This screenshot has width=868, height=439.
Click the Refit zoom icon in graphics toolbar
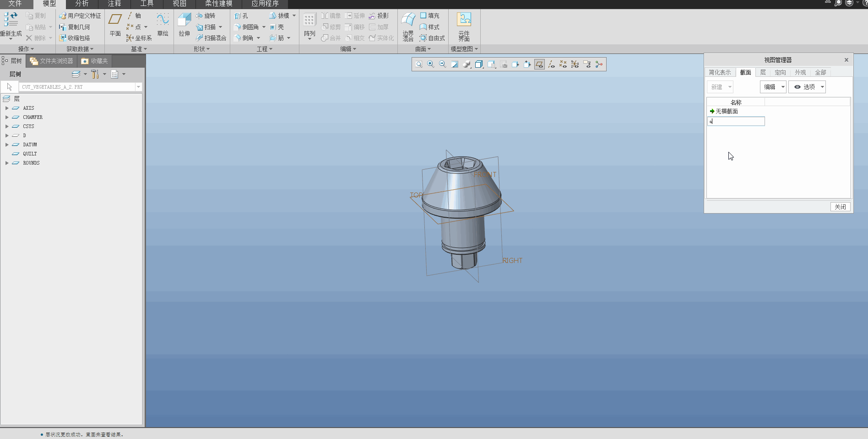419,64
